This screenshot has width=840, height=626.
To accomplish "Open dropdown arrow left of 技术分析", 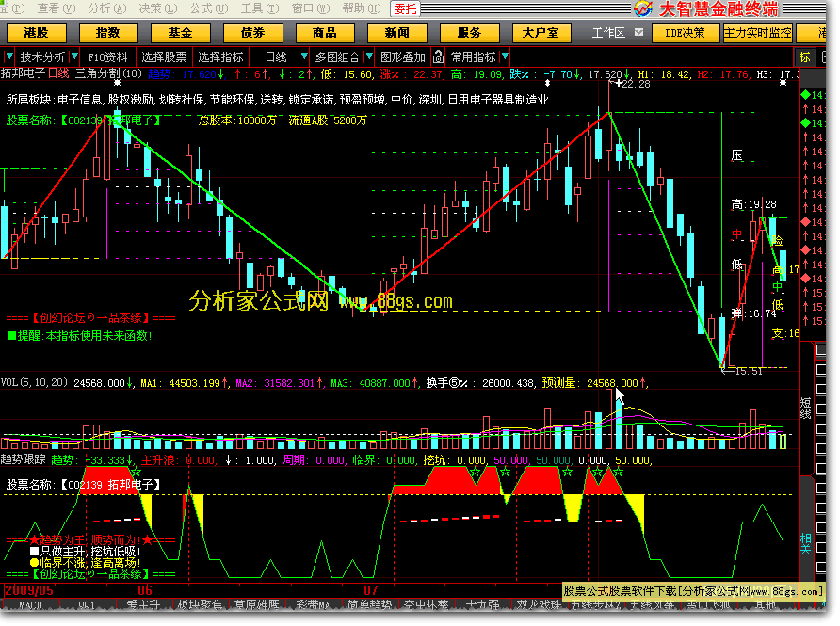I will coord(9,56).
